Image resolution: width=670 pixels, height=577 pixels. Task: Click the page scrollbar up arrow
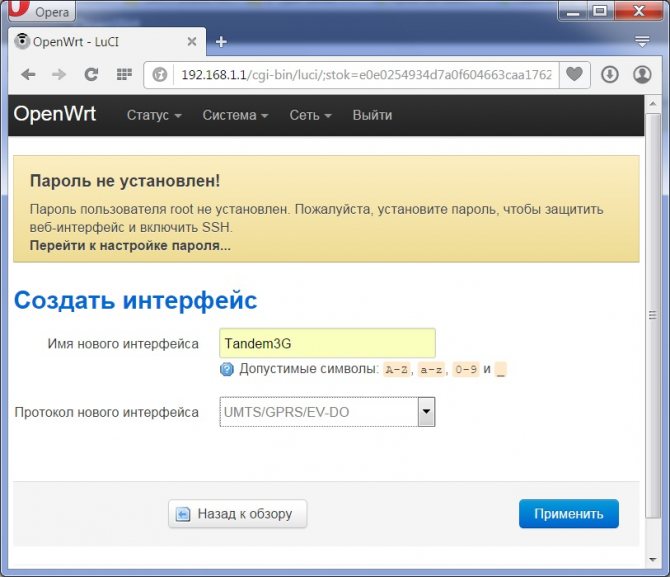click(x=652, y=104)
